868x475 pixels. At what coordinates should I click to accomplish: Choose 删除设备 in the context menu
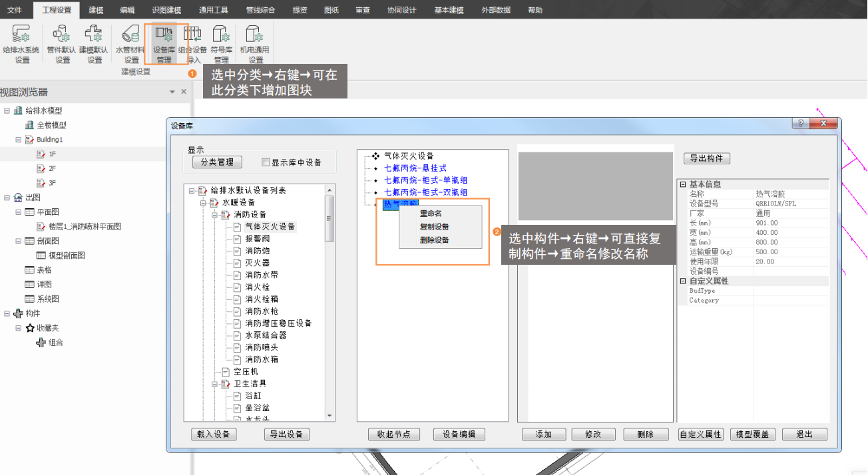coord(434,240)
